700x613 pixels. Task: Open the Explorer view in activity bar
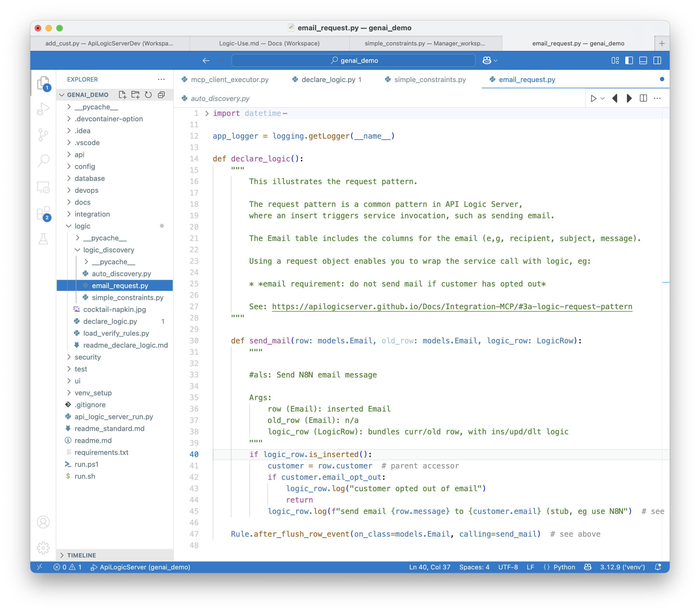pos(43,83)
